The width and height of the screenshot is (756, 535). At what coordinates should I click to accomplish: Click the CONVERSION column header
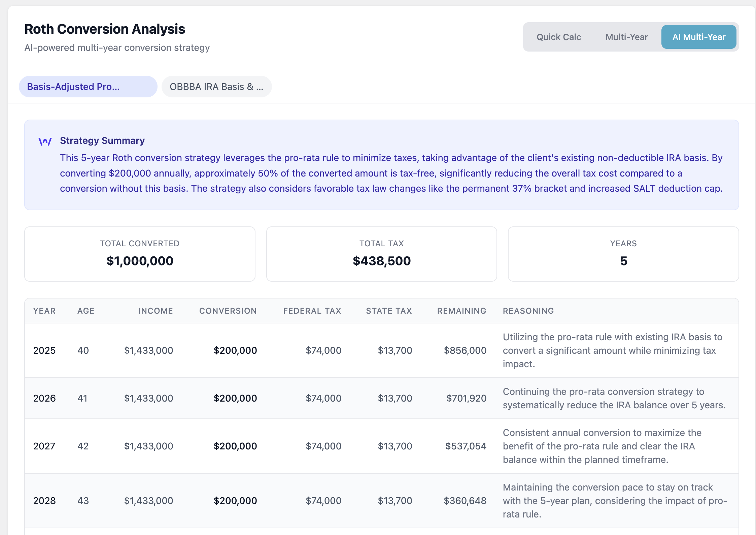pyautogui.click(x=228, y=311)
